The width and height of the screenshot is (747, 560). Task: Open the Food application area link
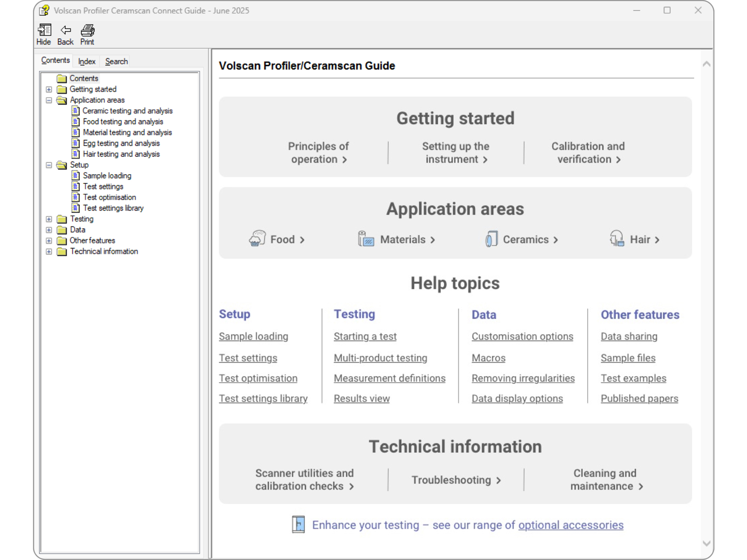point(287,239)
